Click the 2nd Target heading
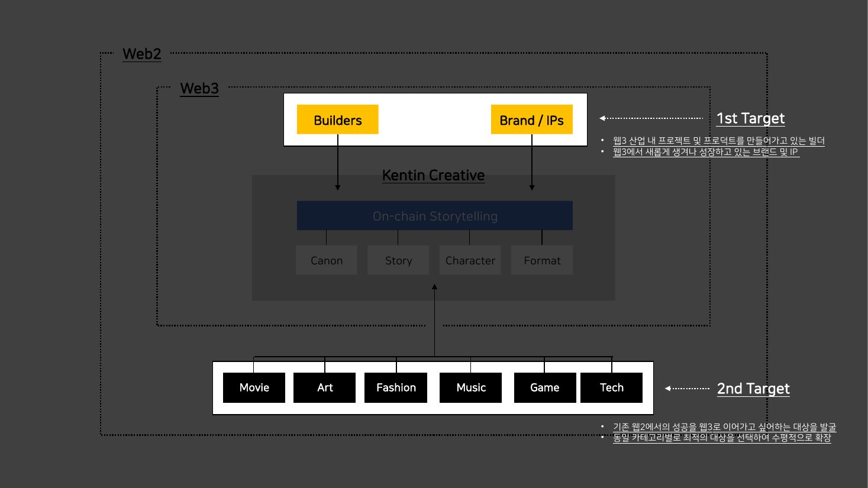Viewport: 868px width, 488px height. (x=753, y=389)
